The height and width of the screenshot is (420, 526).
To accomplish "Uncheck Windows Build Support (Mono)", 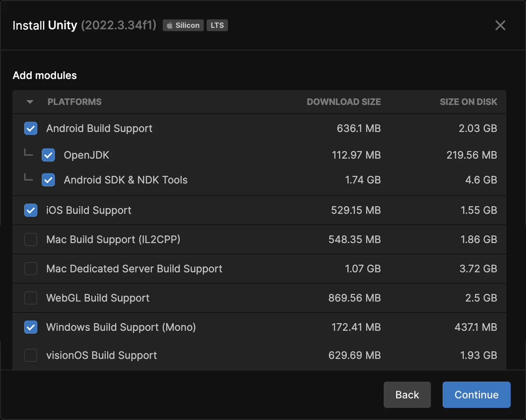I will click(x=30, y=327).
